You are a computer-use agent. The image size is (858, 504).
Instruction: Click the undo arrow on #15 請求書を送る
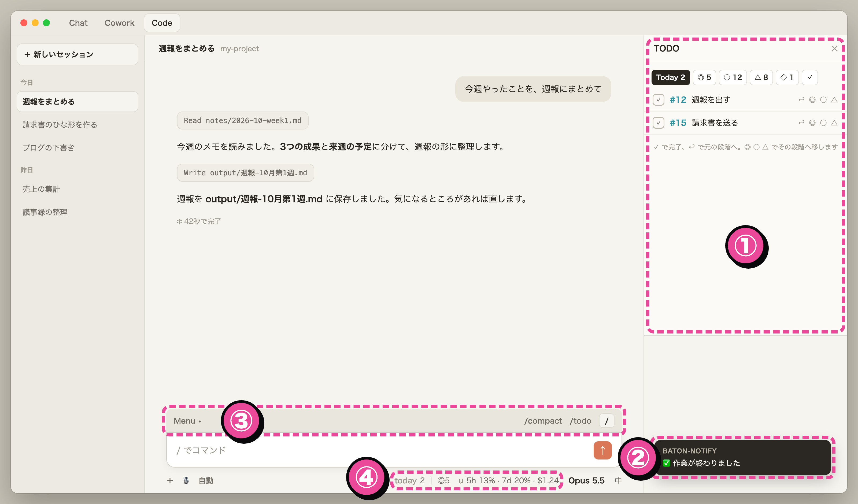point(801,123)
